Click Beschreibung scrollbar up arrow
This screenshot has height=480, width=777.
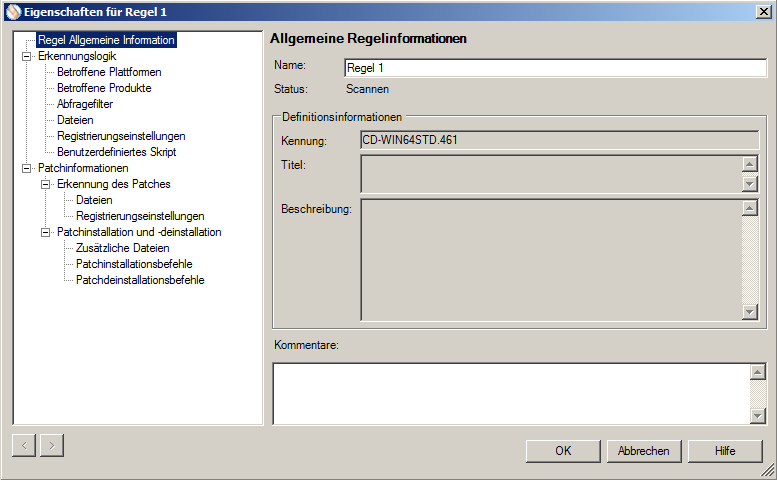(x=750, y=208)
